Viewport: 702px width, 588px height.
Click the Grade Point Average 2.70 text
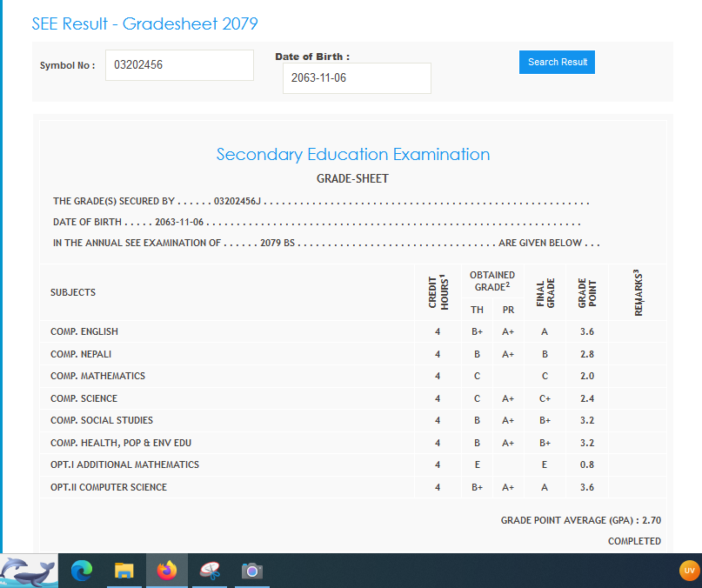580,520
